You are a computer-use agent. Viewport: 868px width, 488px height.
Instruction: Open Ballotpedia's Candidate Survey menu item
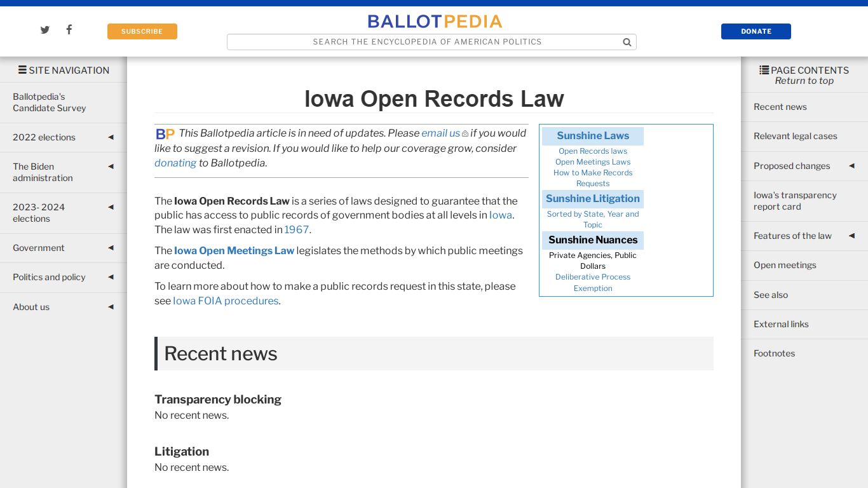click(50, 102)
